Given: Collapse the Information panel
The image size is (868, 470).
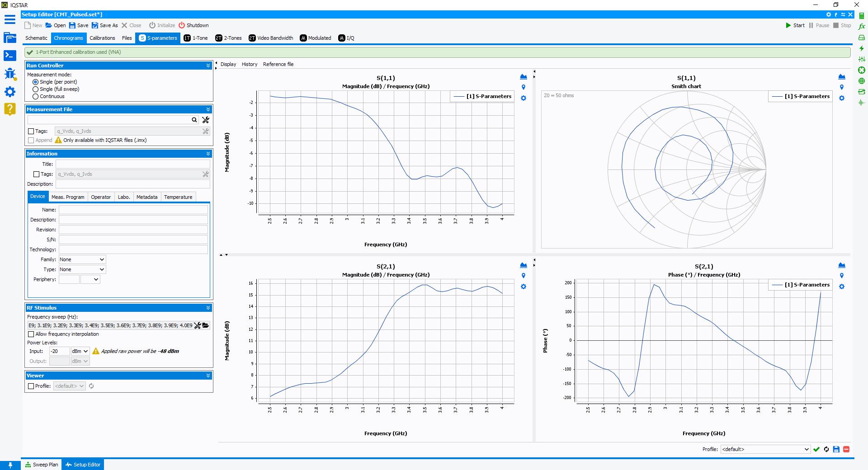Looking at the screenshot, I should coord(208,154).
